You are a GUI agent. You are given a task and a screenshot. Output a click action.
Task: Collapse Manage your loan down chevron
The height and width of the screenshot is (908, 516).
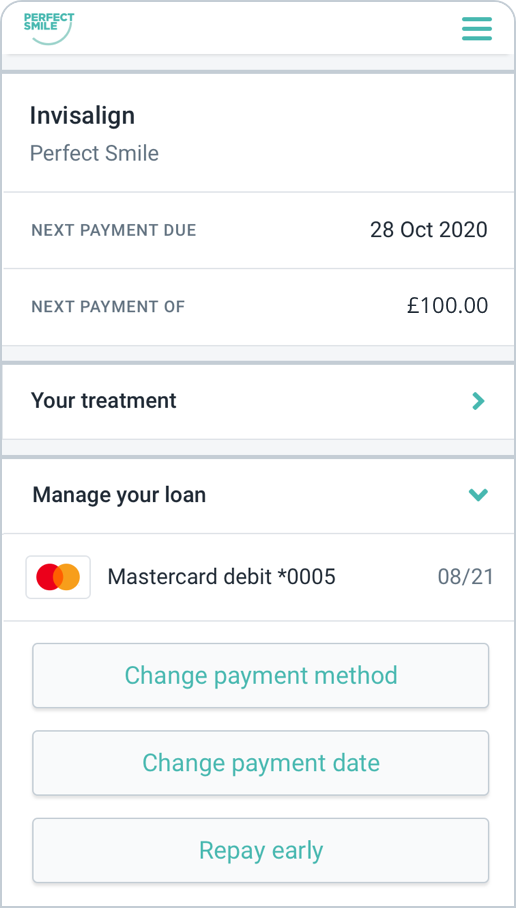tap(478, 495)
